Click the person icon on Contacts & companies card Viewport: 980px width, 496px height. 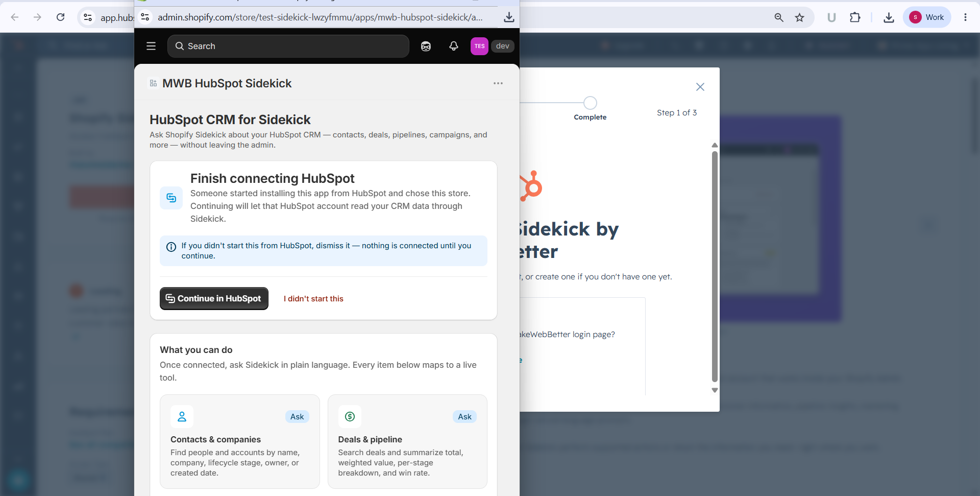(x=182, y=417)
